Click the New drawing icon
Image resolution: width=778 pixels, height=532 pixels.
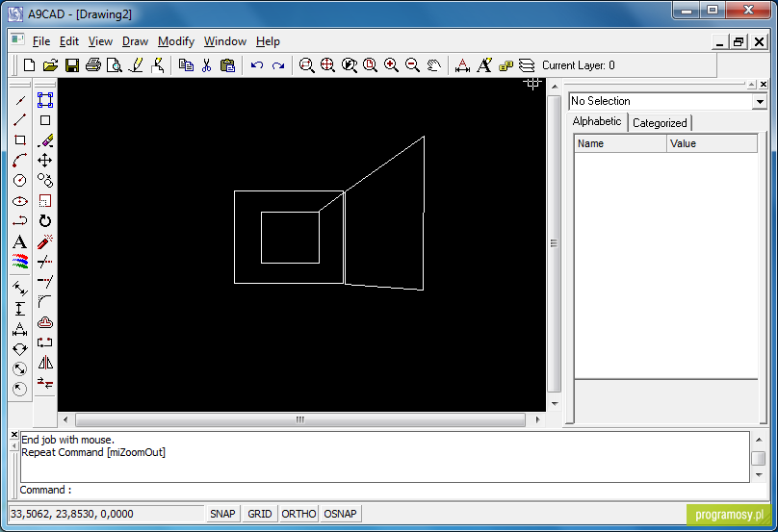click(x=29, y=65)
